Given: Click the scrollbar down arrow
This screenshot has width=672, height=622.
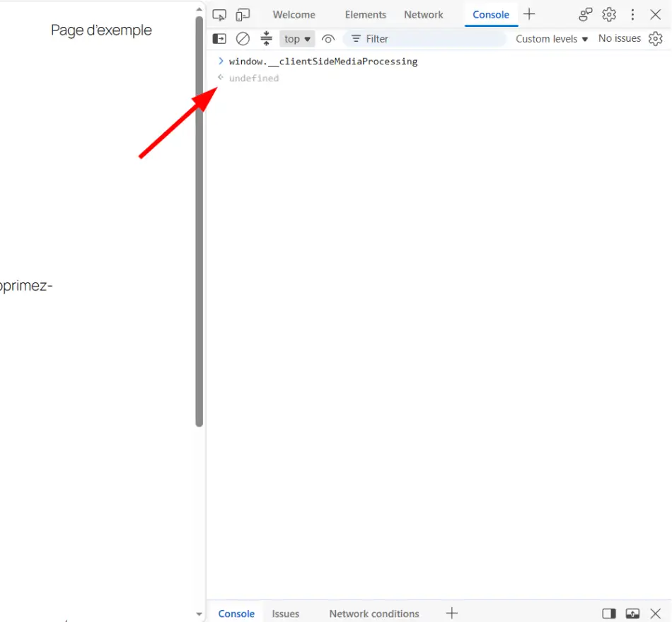Looking at the screenshot, I should (x=199, y=614).
